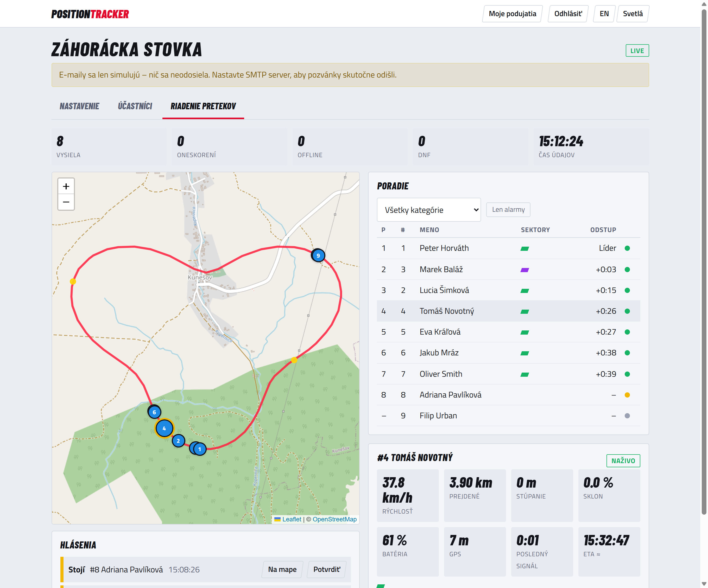Viewport: 708px width, 588px height.
Task: Click Marek Baláž's purple sector flag
Action: [524, 270]
